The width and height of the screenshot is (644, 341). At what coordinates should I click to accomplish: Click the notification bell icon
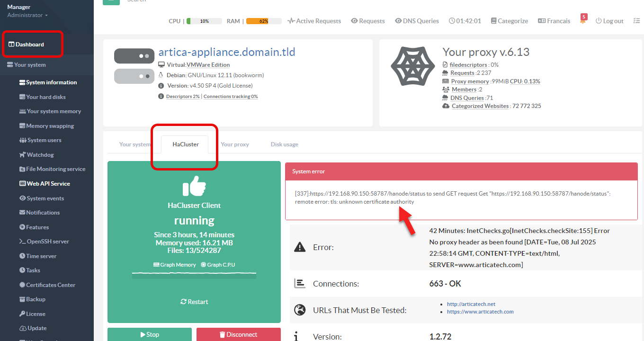[582, 22]
